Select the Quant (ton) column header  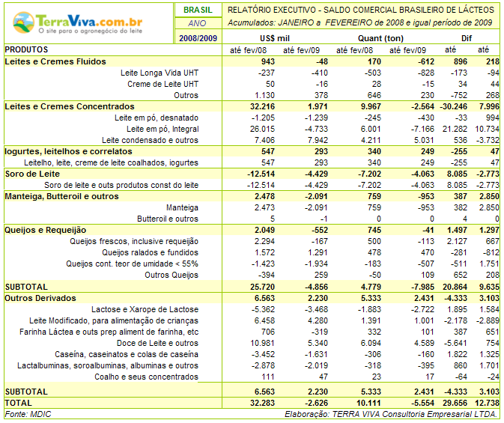click(380, 38)
